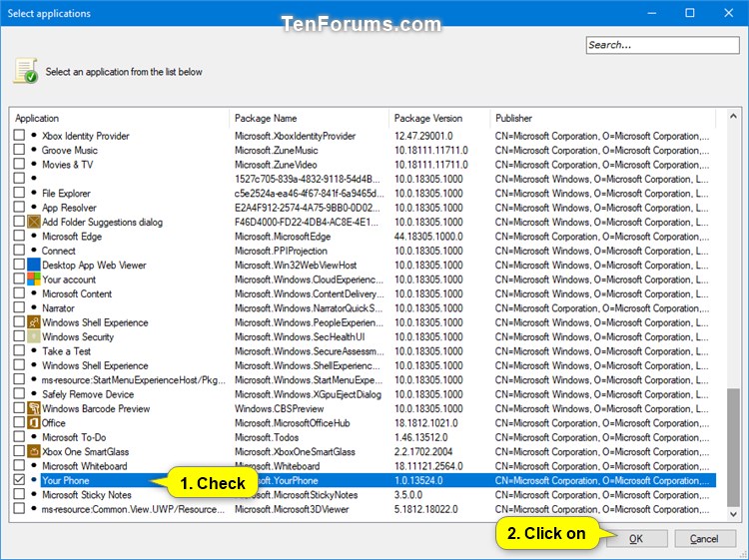The image size is (749, 560).
Task: Click version 44.18305.1000.0
Action: pyautogui.click(x=428, y=237)
